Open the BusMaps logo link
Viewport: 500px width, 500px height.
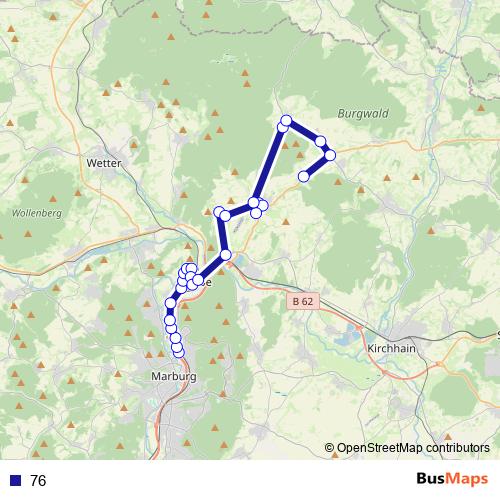pos(452,479)
